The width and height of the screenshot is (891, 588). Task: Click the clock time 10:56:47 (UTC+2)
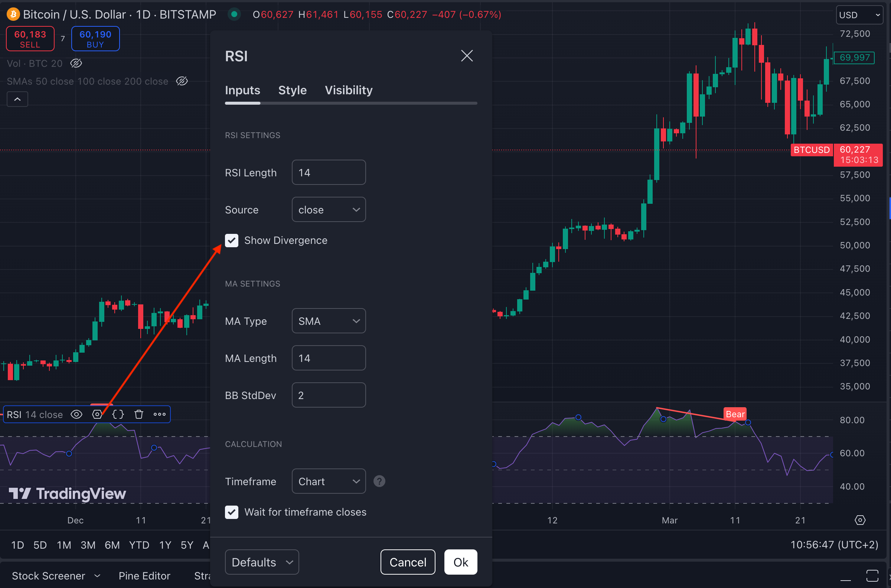834,545
